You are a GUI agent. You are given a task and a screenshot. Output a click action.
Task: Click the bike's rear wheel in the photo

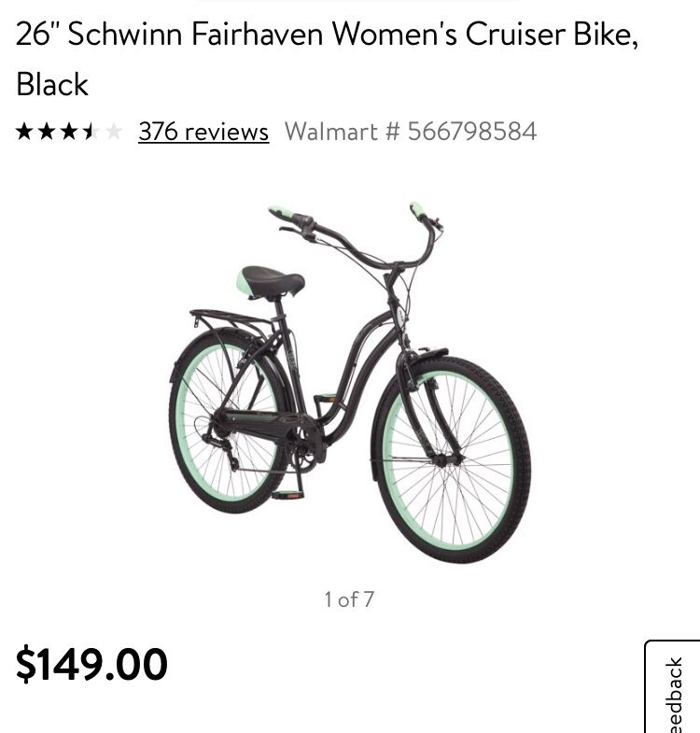tap(229, 421)
